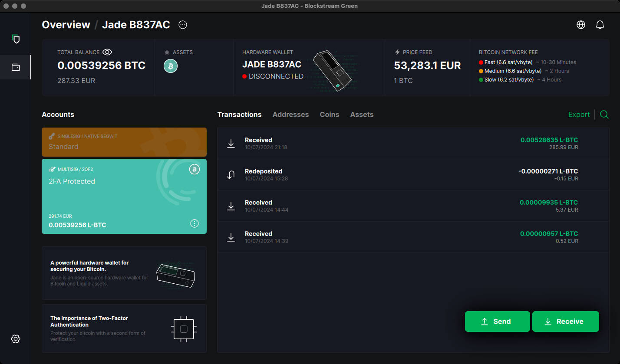Click download arrow icon of 21:18 Received transaction

pyautogui.click(x=231, y=144)
